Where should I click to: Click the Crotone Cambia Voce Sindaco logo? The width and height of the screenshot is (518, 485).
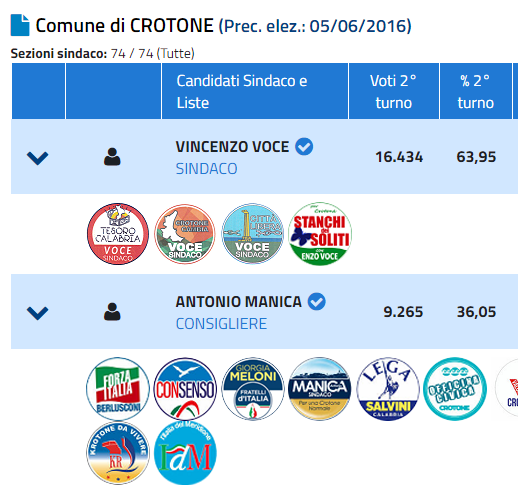(x=185, y=234)
